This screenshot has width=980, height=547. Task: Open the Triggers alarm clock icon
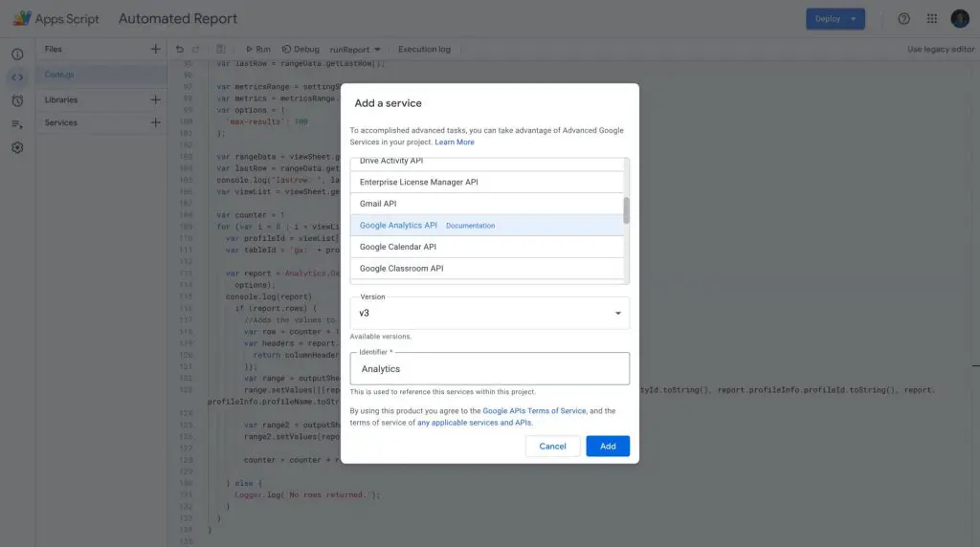coord(17,100)
